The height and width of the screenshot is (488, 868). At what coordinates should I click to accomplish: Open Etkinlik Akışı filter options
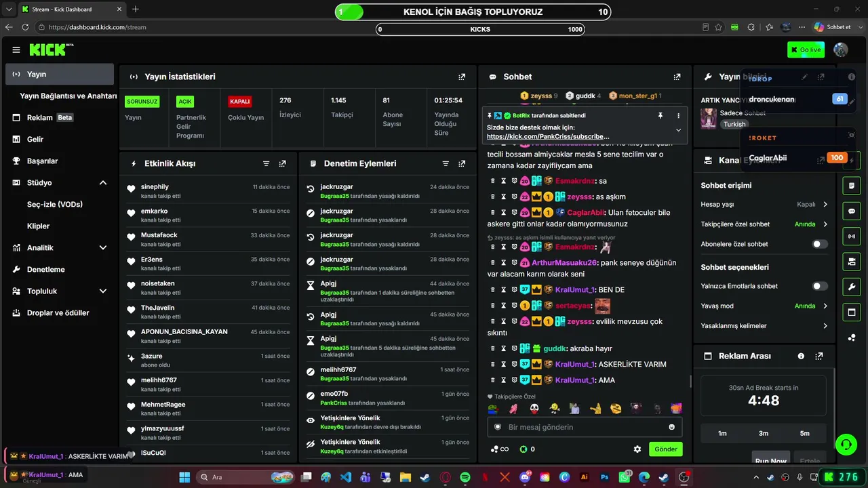pyautogui.click(x=266, y=163)
